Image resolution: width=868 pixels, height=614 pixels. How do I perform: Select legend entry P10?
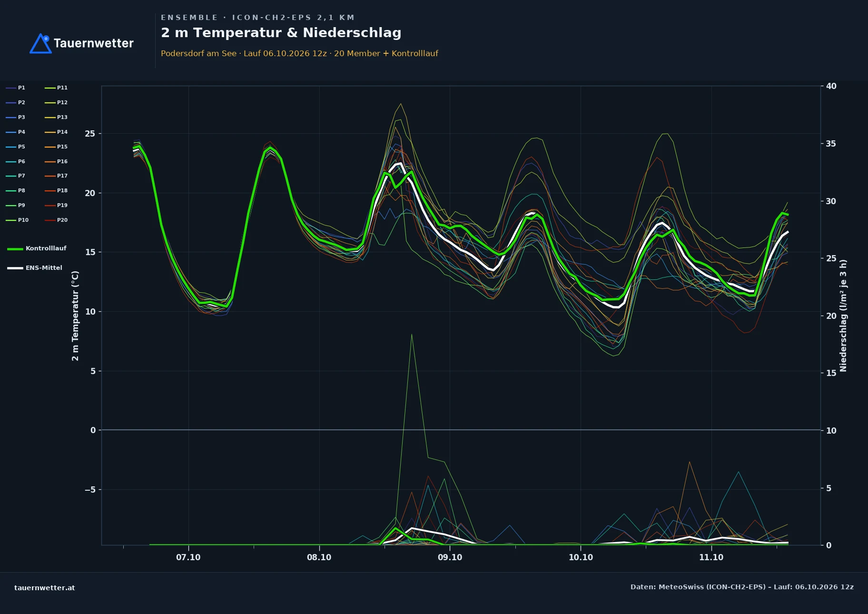click(x=17, y=220)
